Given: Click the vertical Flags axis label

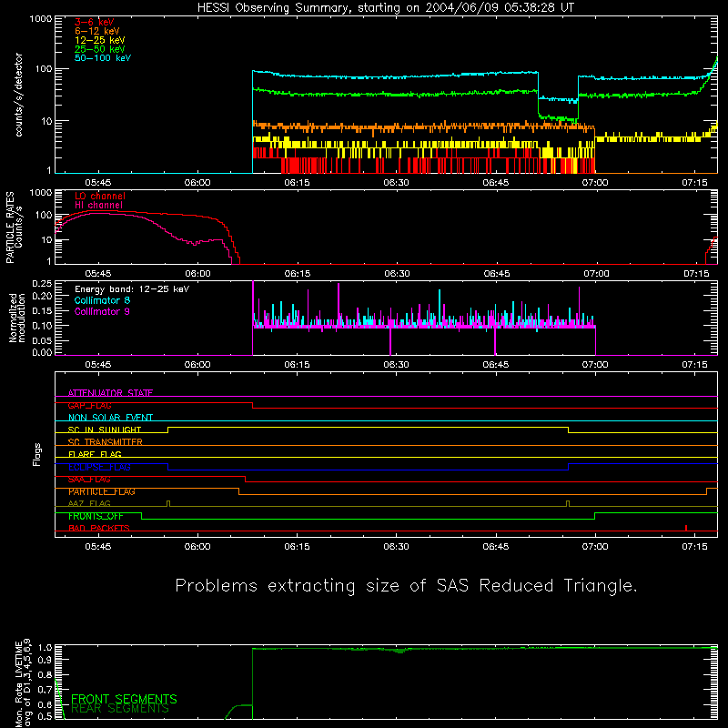Looking at the screenshot, I should coord(36,455).
